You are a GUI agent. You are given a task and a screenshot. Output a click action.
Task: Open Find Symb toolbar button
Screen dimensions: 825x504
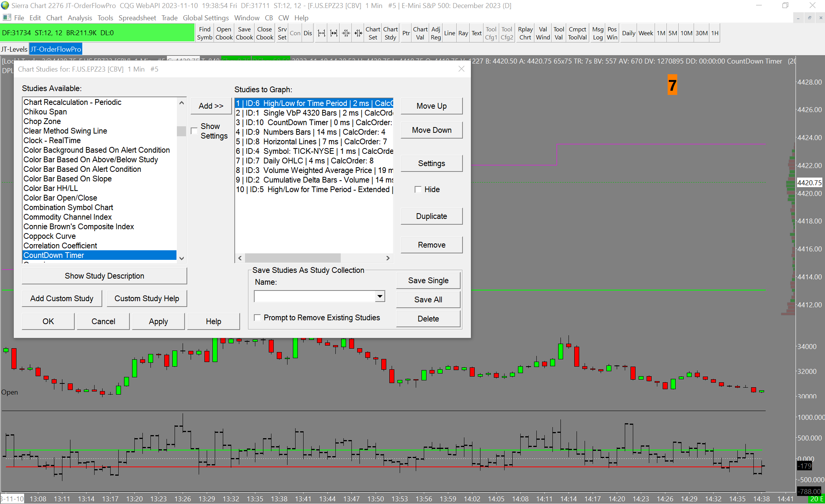(205, 33)
